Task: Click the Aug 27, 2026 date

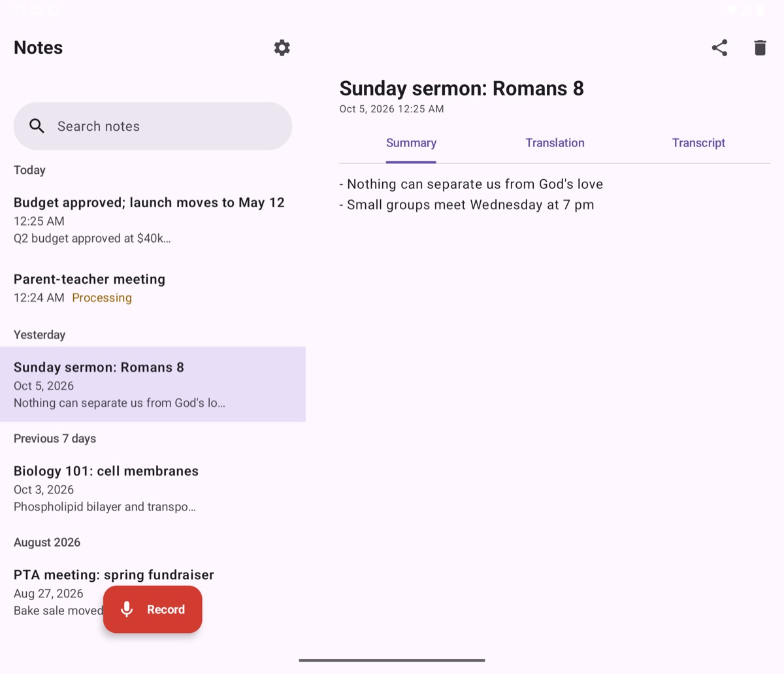Action: (x=48, y=594)
